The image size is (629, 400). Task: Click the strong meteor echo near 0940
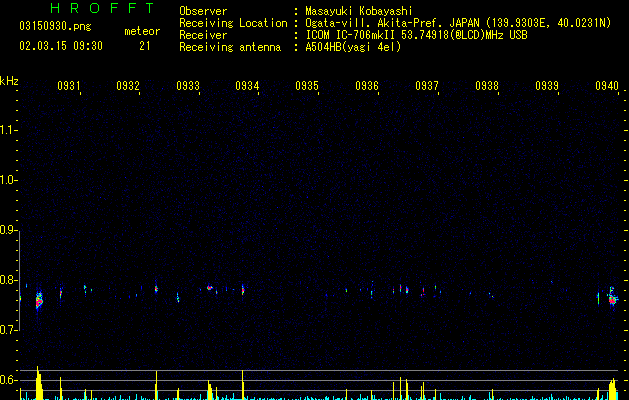[612, 298]
